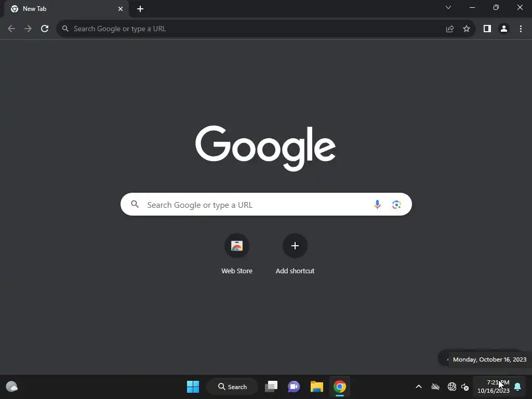532x399 pixels.
Task: Minimize the Chrome window
Action: tap(472, 7)
